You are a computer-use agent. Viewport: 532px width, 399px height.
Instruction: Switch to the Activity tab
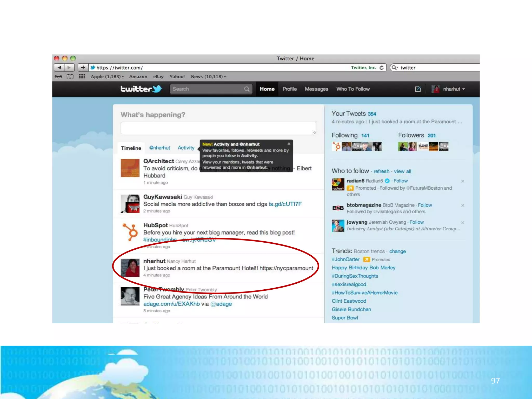tap(186, 148)
